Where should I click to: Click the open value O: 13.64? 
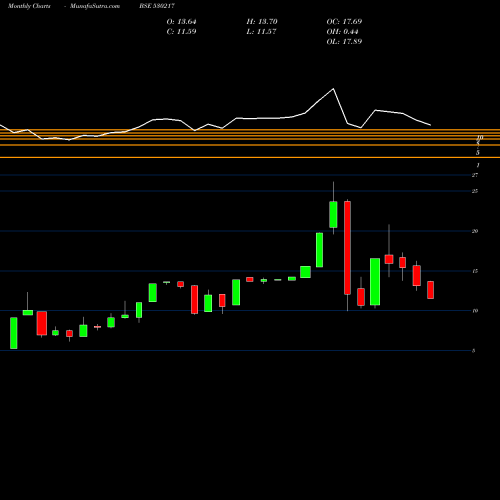[181, 22]
